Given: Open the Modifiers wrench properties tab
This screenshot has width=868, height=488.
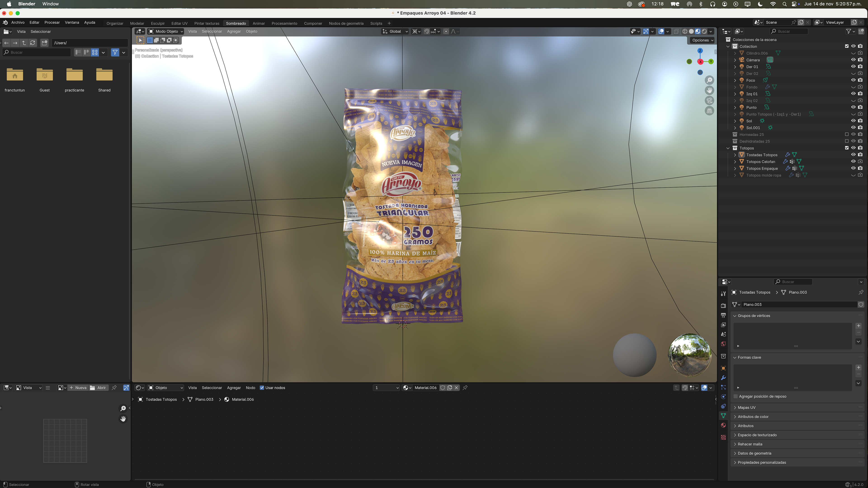Looking at the screenshot, I should coord(723,378).
